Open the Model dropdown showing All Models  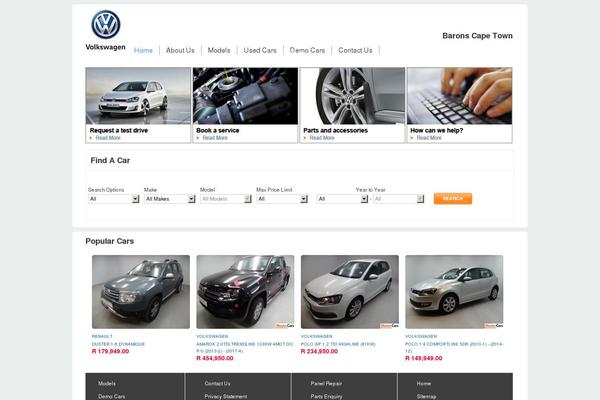click(x=226, y=199)
